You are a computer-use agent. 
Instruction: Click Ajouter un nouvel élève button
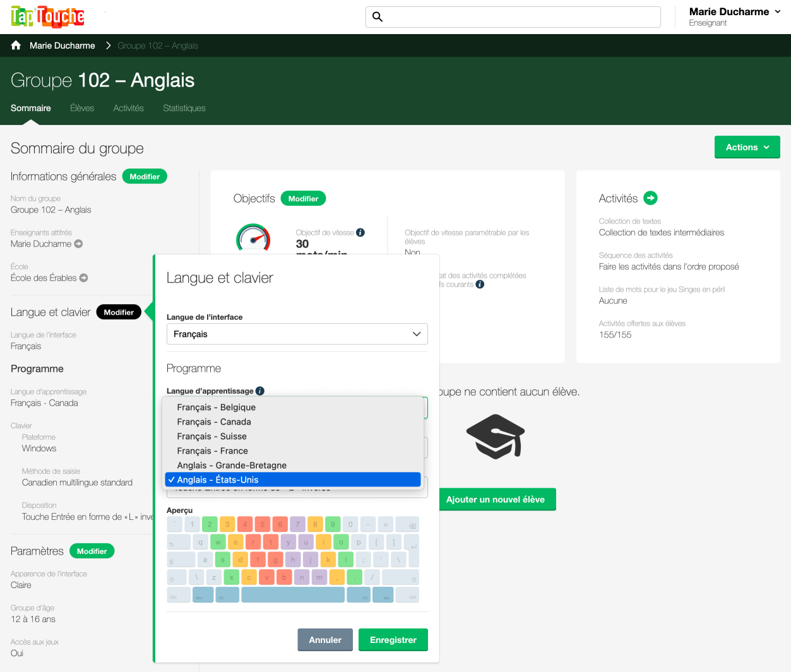point(495,499)
